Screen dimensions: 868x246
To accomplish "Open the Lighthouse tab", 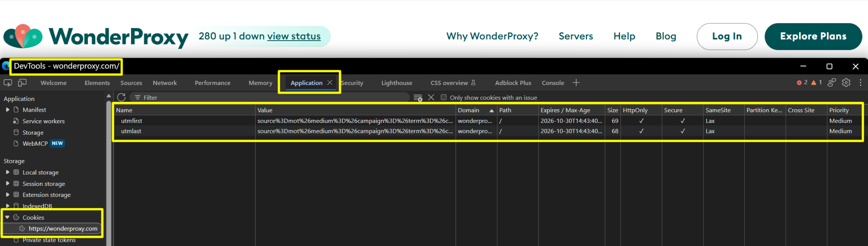I will [x=397, y=83].
